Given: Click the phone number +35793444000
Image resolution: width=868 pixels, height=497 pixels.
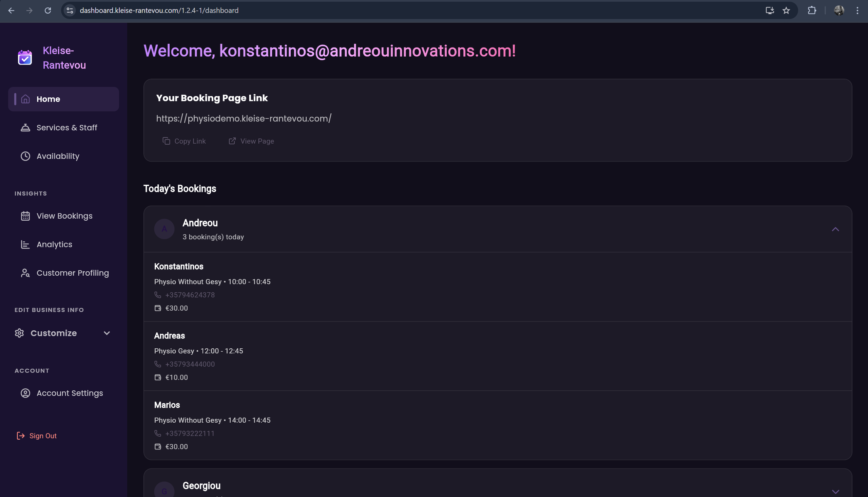Looking at the screenshot, I should 190,364.
